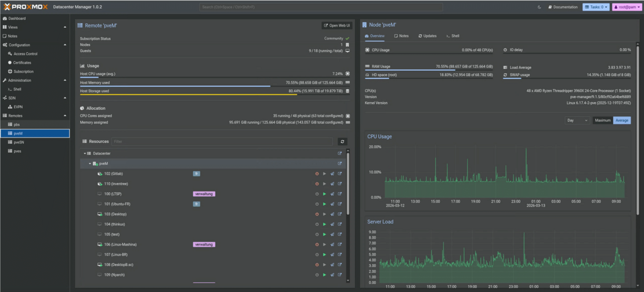This screenshot has height=292, width=644.
Task: Collapse the Remotes sidebar section
Action: [x=65, y=116]
